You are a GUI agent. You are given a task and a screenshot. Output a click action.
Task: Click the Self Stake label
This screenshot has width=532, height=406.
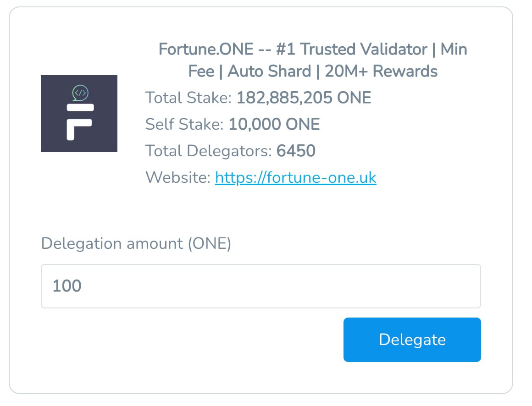[184, 124]
